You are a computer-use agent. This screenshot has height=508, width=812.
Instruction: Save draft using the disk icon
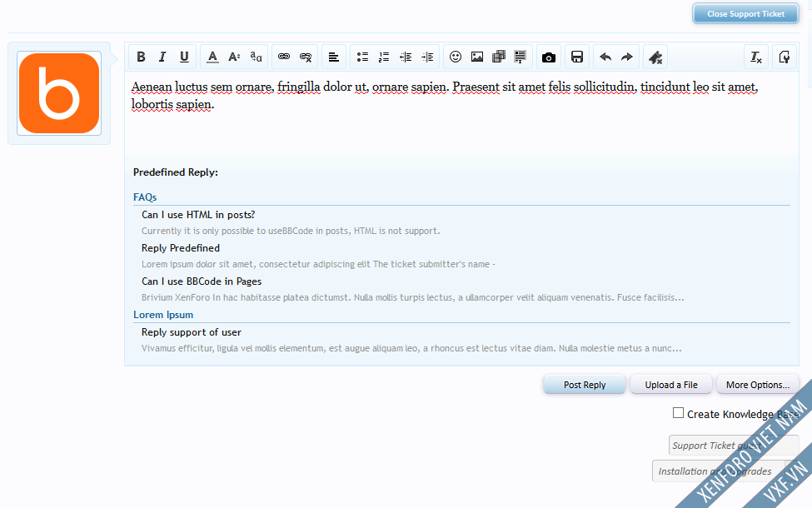coord(577,57)
